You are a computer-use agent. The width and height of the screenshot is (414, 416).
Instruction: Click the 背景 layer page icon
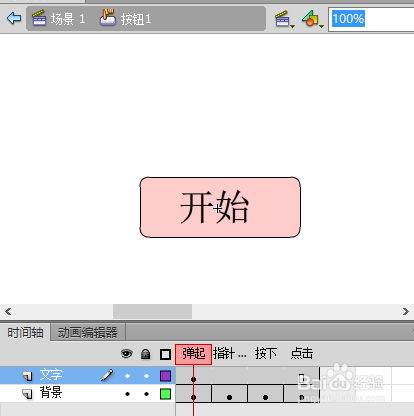[x=27, y=394]
